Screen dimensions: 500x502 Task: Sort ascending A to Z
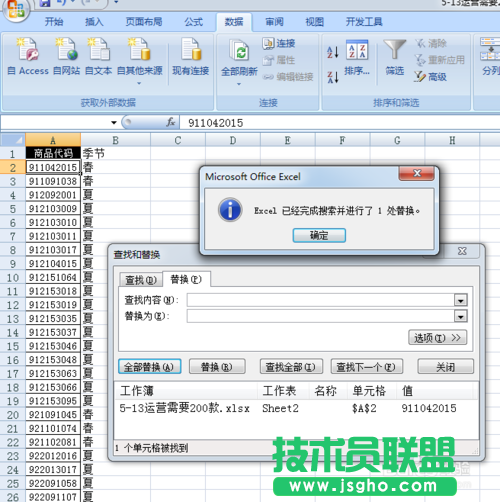pyautogui.click(x=333, y=52)
